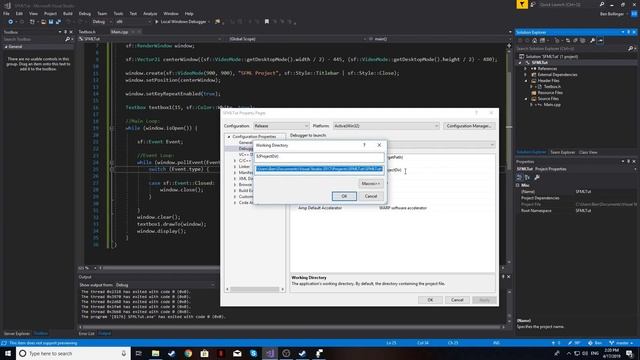Click the Type here to search taskbar box

pyautogui.click(x=73, y=353)
